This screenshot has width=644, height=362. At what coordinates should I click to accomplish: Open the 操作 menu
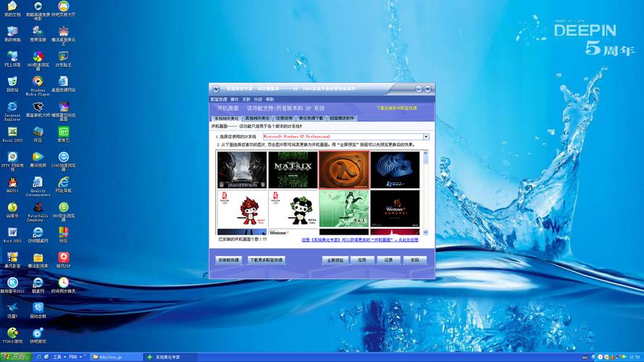pyautogui.click(x=235, y=99)
